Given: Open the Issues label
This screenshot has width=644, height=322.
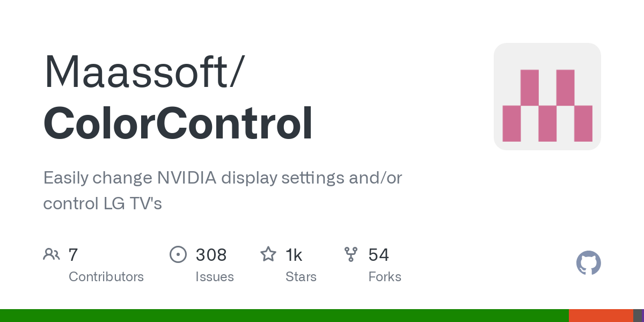Looking at the screenshot, I should (x=215, y=277).
